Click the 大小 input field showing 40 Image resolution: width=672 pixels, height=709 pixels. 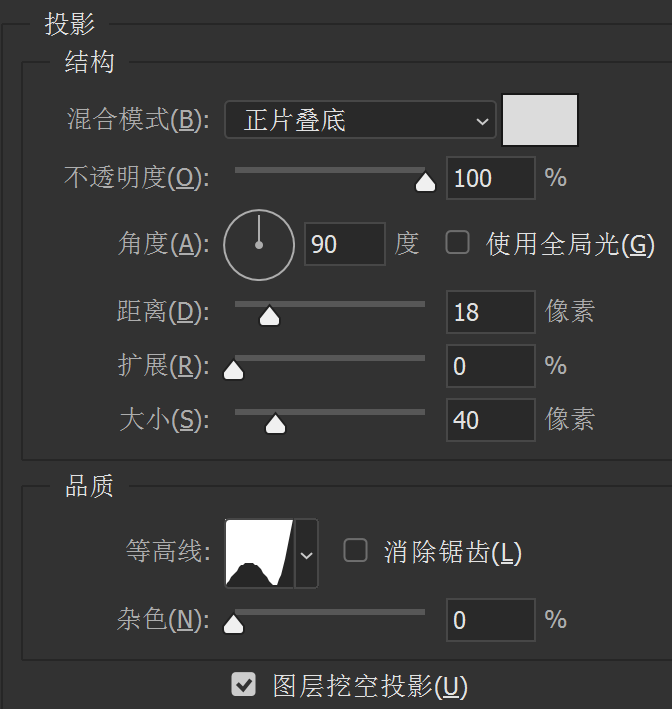pos(490,420)
